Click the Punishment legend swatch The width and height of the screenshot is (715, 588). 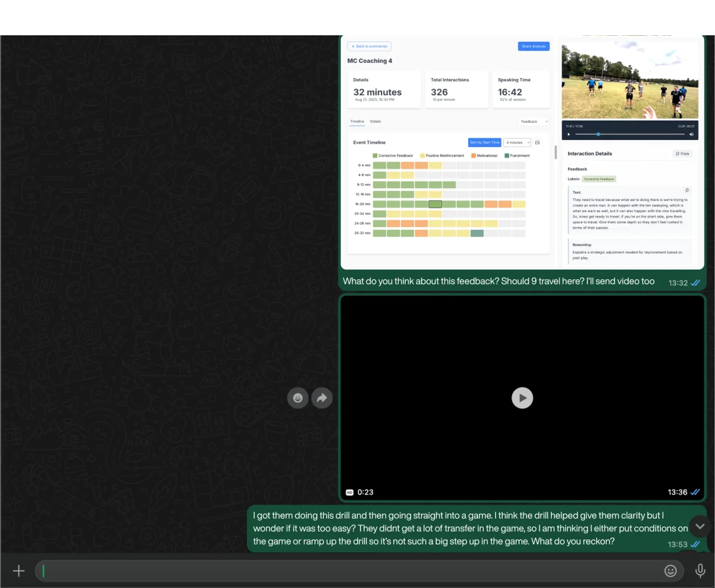pyautogui.click(x=507, y=156)
